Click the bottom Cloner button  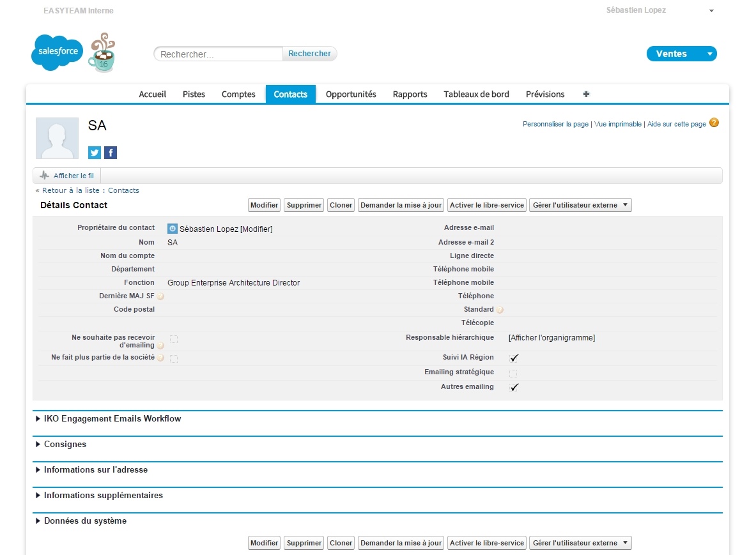pos(341,543)
